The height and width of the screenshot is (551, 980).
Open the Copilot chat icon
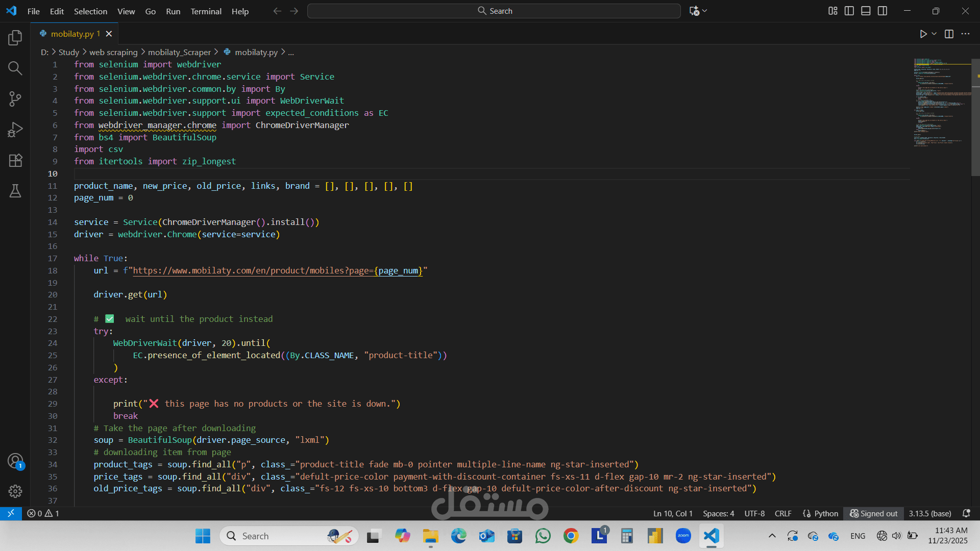click(694, 11)
